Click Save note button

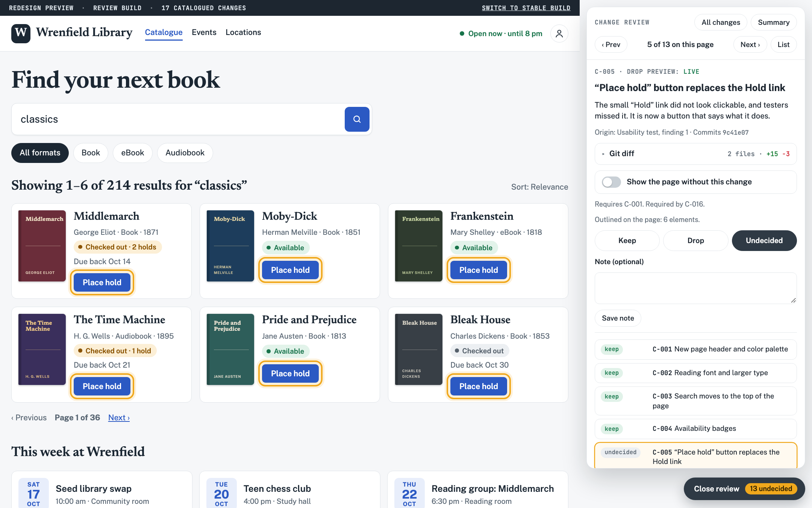coord(618,318)
